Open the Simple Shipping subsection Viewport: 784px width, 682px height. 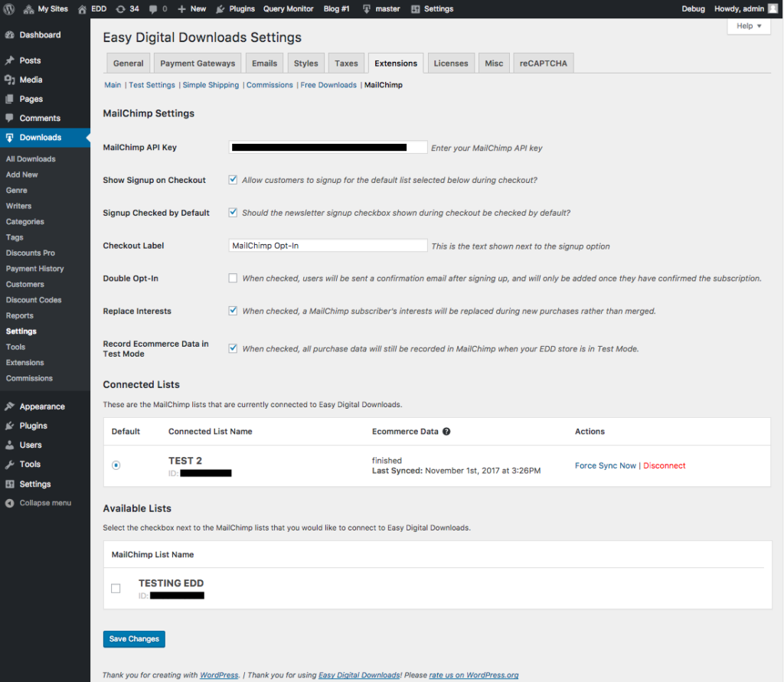[211, 85]
